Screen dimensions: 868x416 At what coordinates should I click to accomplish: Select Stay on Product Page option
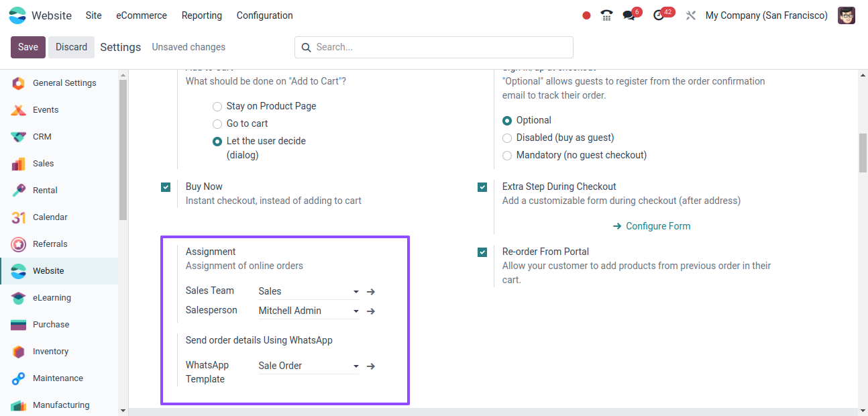click(x=217, y=106)
